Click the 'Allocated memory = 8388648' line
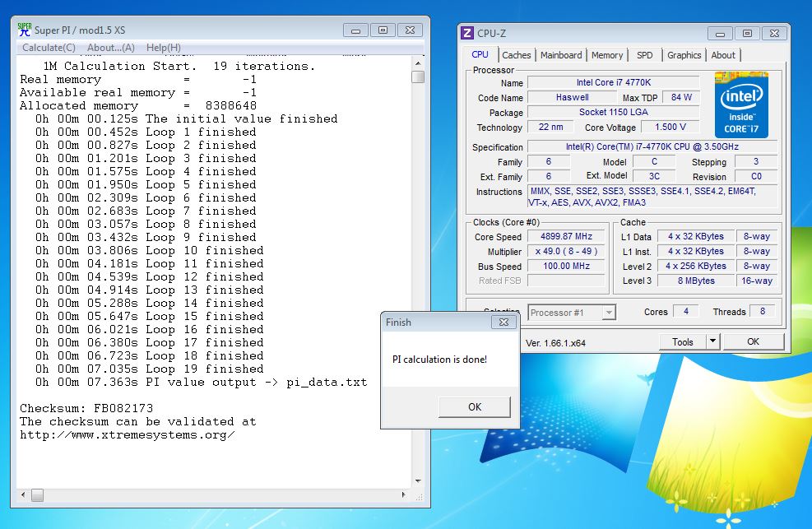 click(x=138, y=105)
